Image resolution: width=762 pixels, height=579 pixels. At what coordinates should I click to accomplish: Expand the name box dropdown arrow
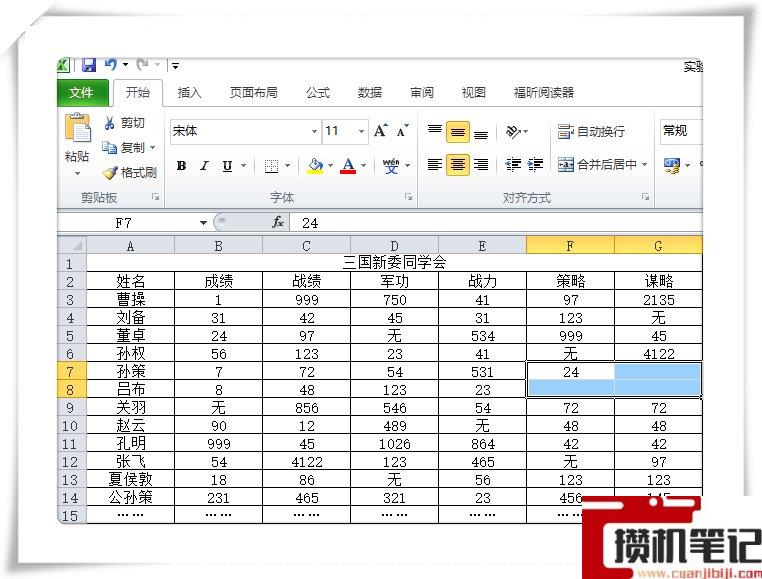[203, 223]
